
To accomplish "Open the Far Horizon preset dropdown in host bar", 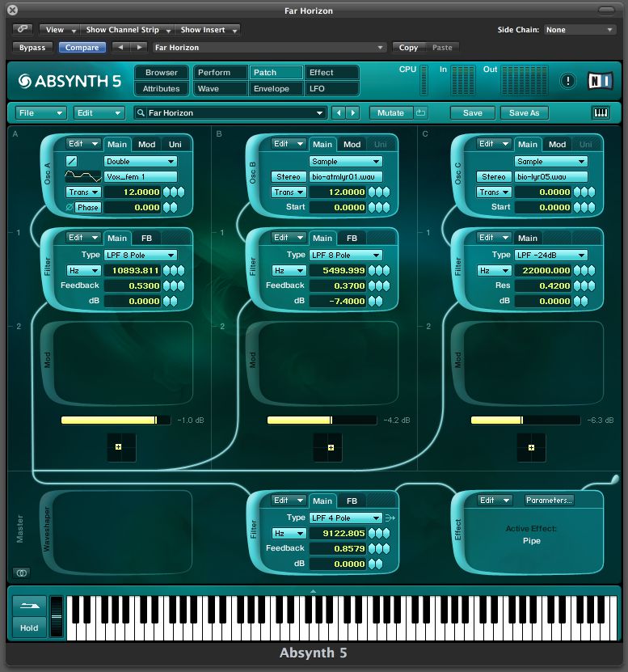I will [x=269, y=47].
